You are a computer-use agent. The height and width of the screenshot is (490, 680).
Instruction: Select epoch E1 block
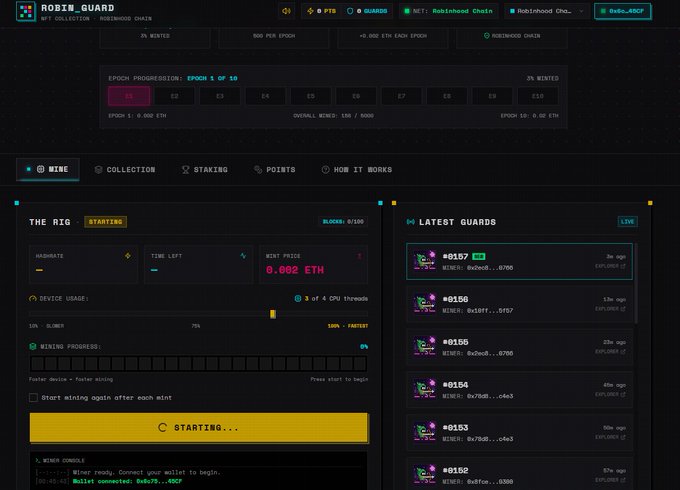[x=129, y=96]
